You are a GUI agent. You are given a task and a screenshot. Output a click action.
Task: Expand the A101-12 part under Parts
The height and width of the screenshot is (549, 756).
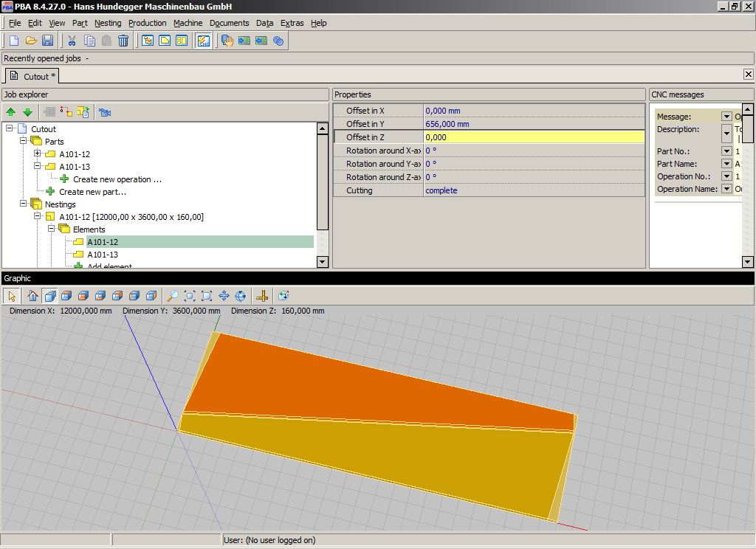point(38,154)
